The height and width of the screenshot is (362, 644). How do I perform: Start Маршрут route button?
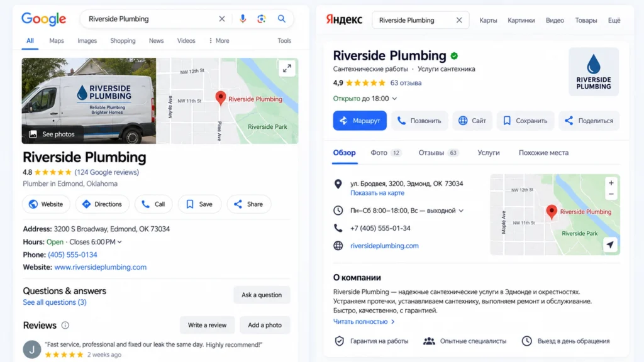(360, 121)
